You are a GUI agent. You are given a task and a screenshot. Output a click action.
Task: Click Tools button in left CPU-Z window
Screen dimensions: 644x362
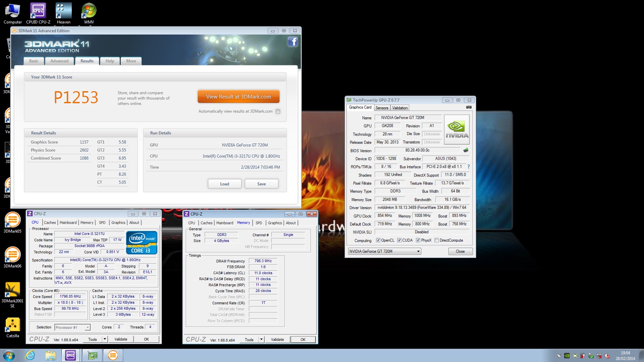(93, 339)
